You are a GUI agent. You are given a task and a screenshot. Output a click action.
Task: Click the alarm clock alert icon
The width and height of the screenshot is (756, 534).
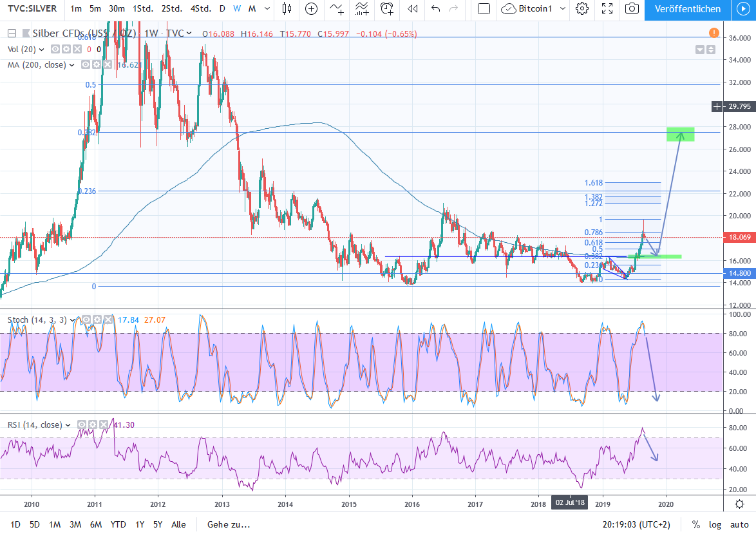pyautogui.click(x=387, y=8)
